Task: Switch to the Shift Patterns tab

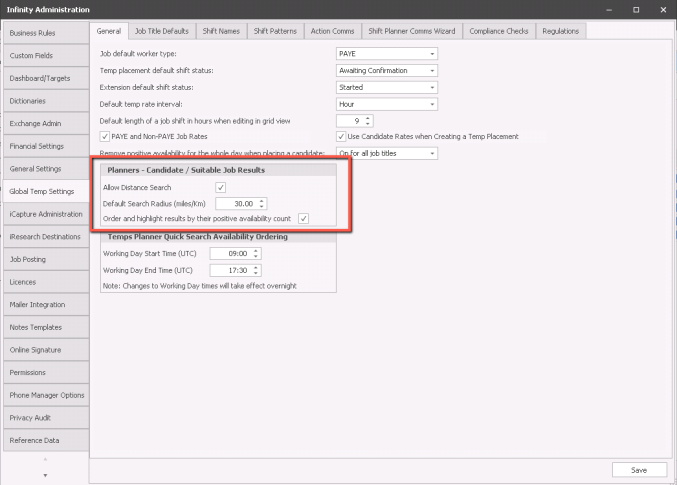Action: click(x=273, y=31)
